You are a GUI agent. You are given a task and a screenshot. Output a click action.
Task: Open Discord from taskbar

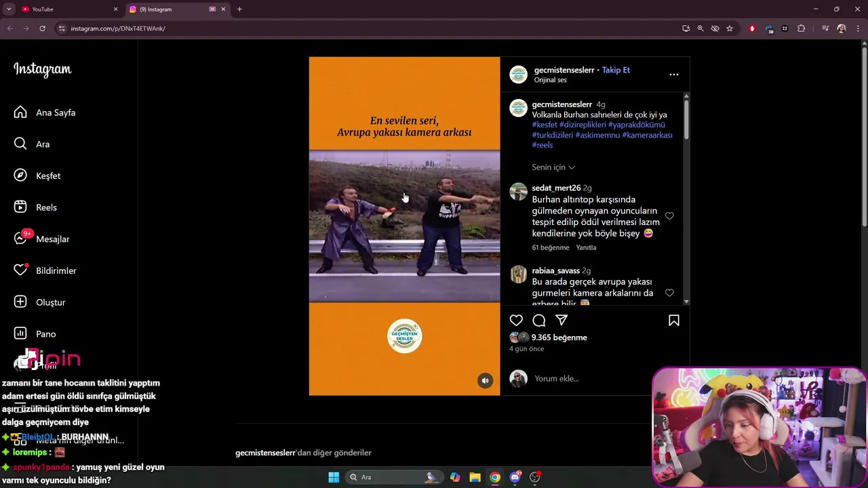point(515,477)
